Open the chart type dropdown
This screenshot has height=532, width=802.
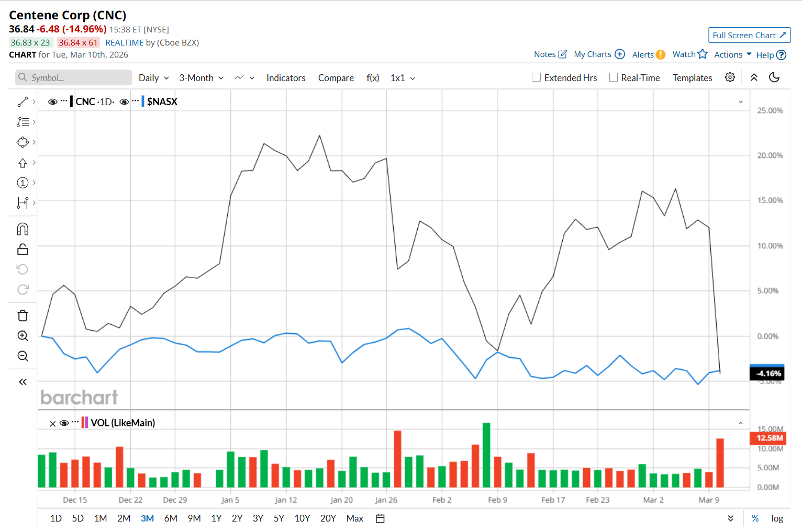244,78
